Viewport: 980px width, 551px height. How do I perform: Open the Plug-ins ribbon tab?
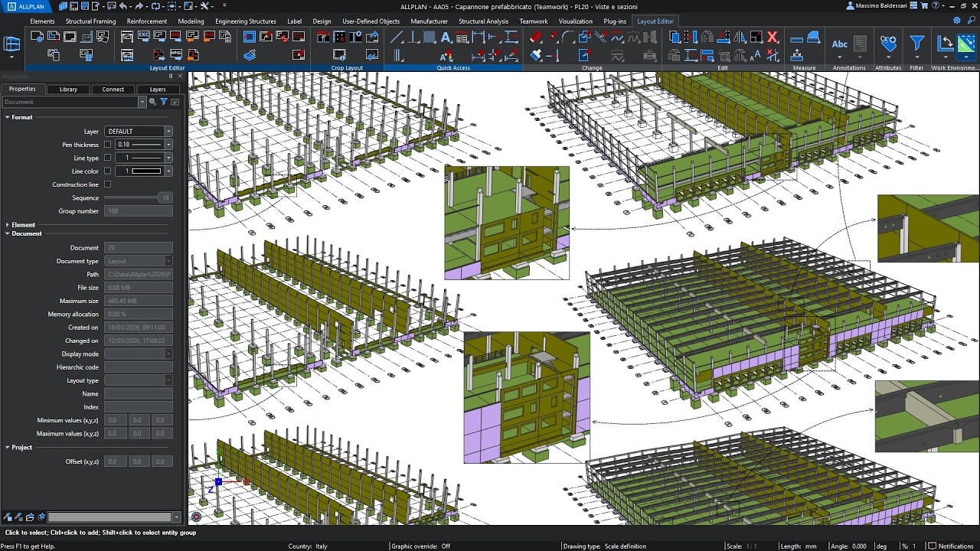coord(615,21)
